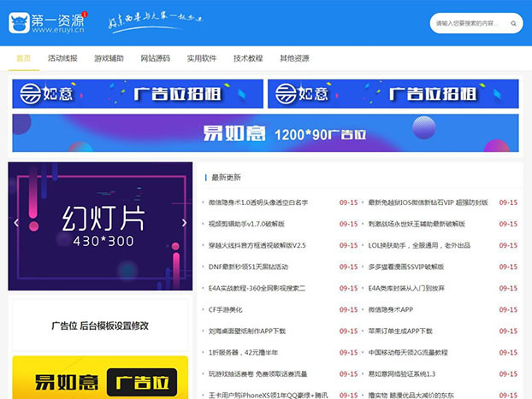Click the search magnifier icon
This screenshot has height=399, width=532.
click(x=511, y=23)
